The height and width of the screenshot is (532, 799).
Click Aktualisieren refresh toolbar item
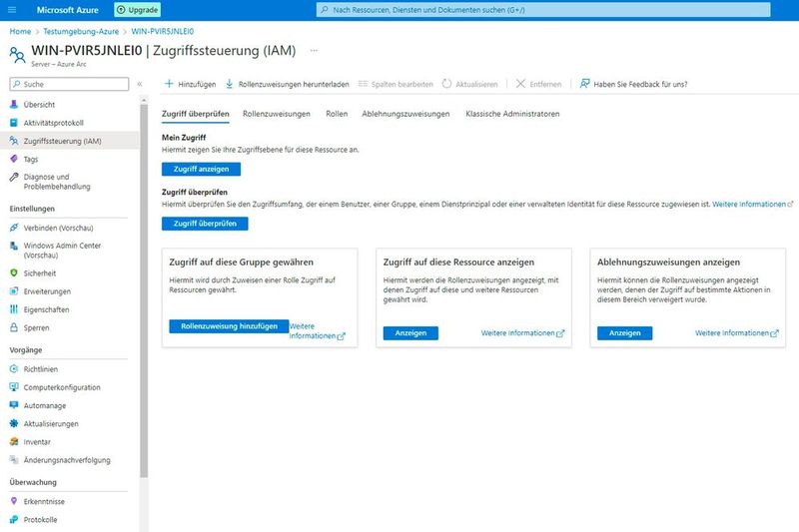(469, 84)
